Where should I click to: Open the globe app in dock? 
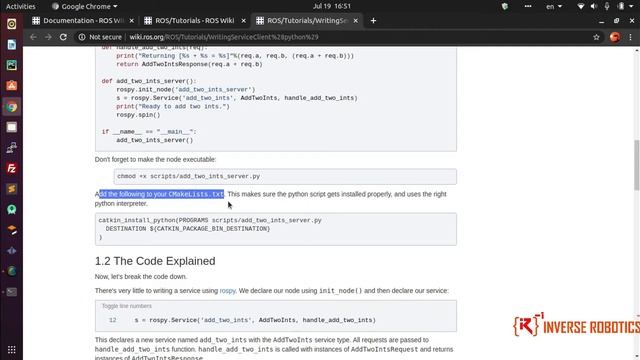[11, 271]
